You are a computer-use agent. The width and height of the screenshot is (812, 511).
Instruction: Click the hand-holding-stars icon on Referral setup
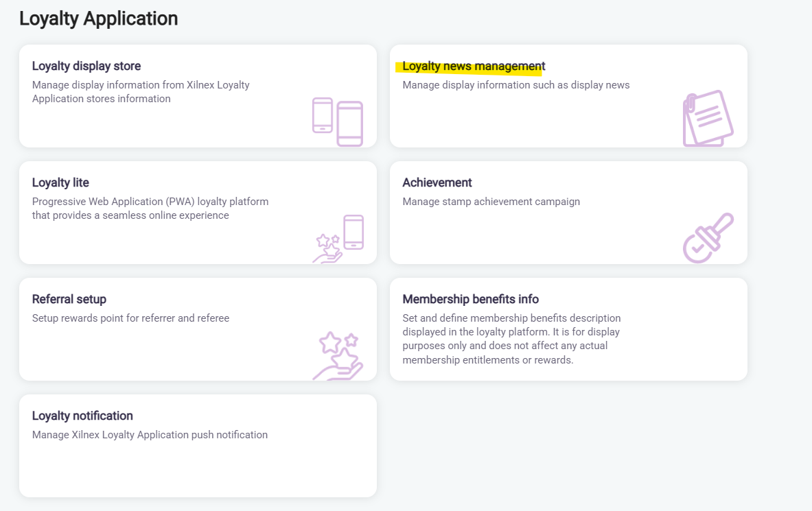[x=337, y=355]
